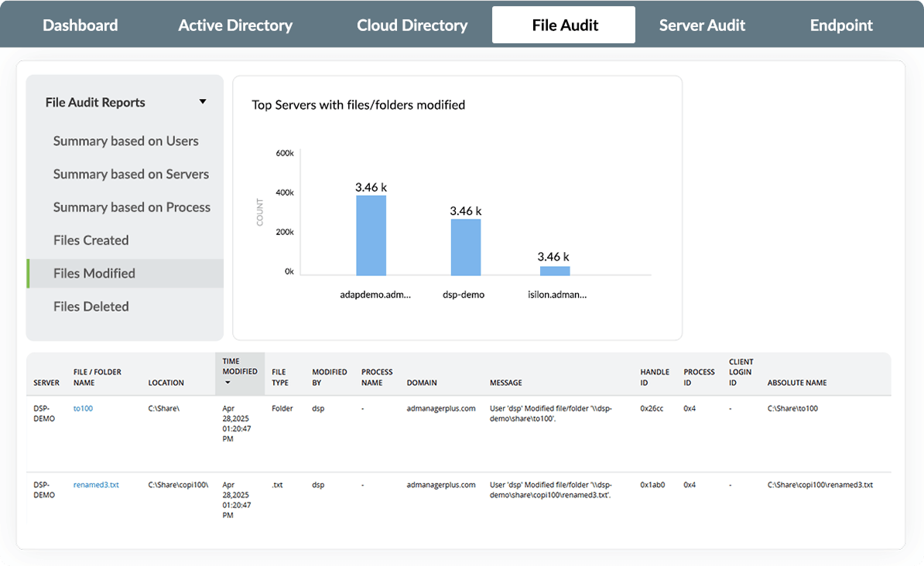The height and width of the screenshot is (566, 924).
Task: Click the dsp-demo axis label
Action: pyautogui.click(x=464, y=295)
